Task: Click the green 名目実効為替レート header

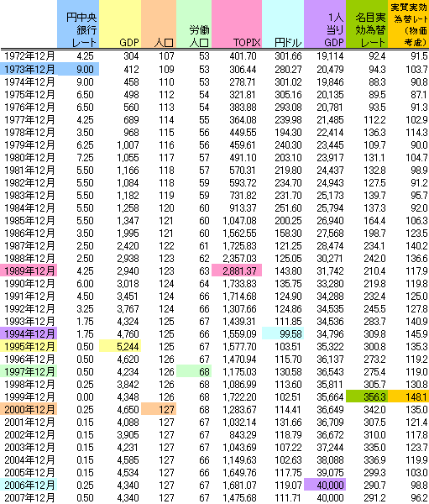Action: pos(367,24)
